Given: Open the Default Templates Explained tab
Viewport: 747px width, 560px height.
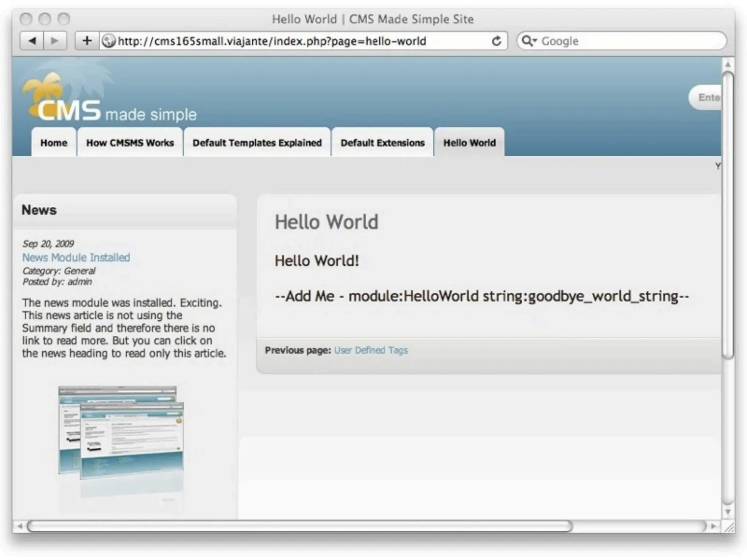Looking at the screenshot, I should (x=257, y=142).
